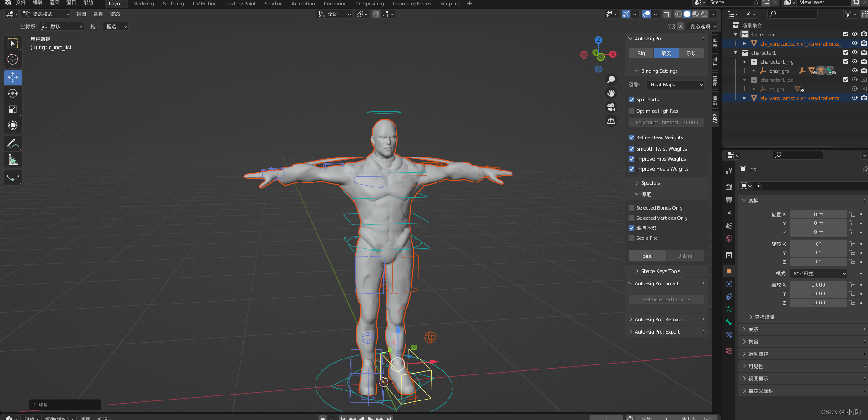Select the Annotate pencil tool
Viewport: 868px width, 420px height.
(x=13, y=144)
